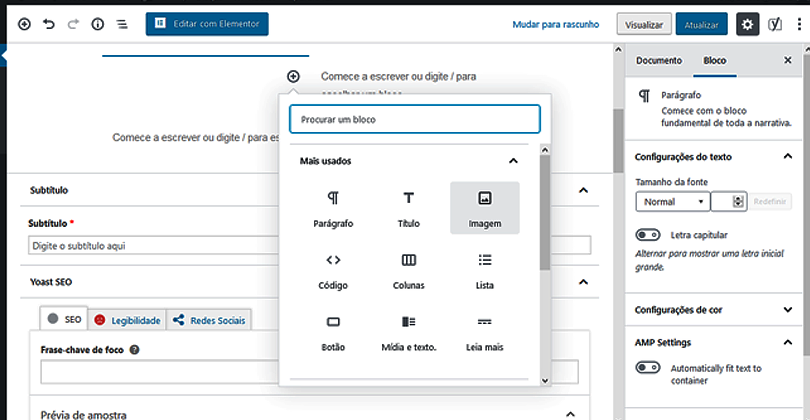Collapse the Subtítulo meta box
This screenshot has width=810, height=420.
pos(583,190)
